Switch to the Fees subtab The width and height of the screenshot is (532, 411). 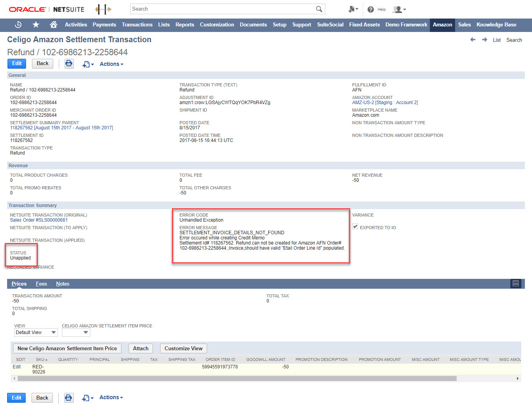pyautogui.click(x=41, y=284)
